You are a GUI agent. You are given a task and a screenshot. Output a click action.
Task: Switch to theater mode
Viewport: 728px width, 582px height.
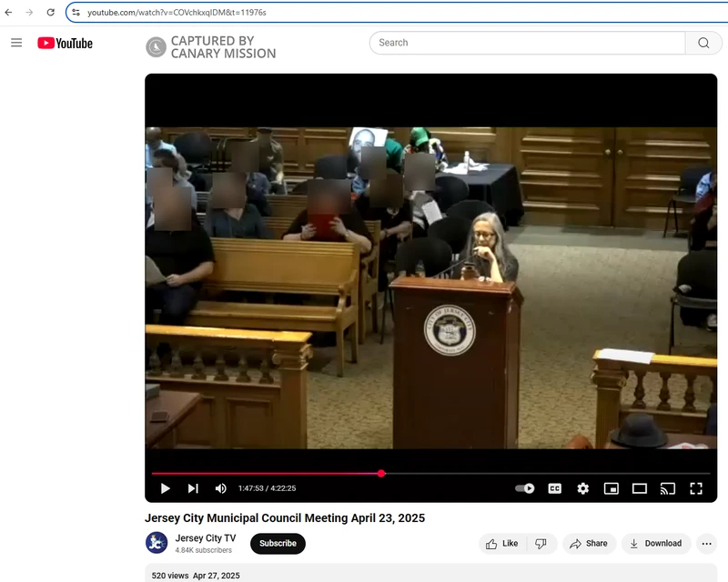tap(640, 488)
